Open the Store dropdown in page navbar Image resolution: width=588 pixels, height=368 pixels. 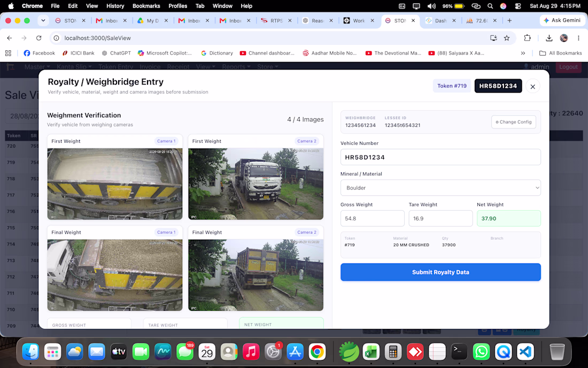pyautogui.click(x=267, y=67)
